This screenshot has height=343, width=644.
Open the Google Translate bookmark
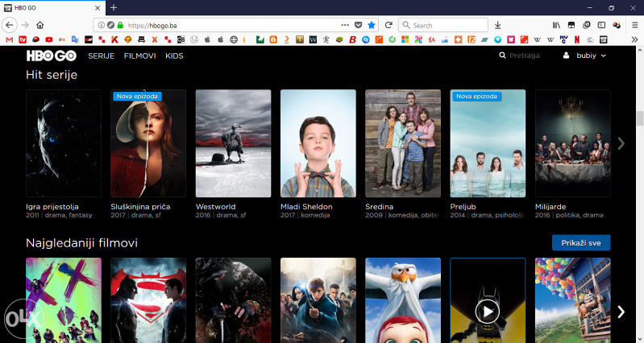[x=75, y=39]
